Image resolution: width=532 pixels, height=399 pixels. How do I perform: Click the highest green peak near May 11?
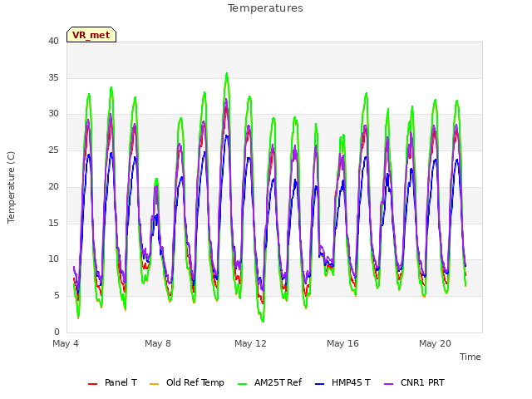(227, 74)
